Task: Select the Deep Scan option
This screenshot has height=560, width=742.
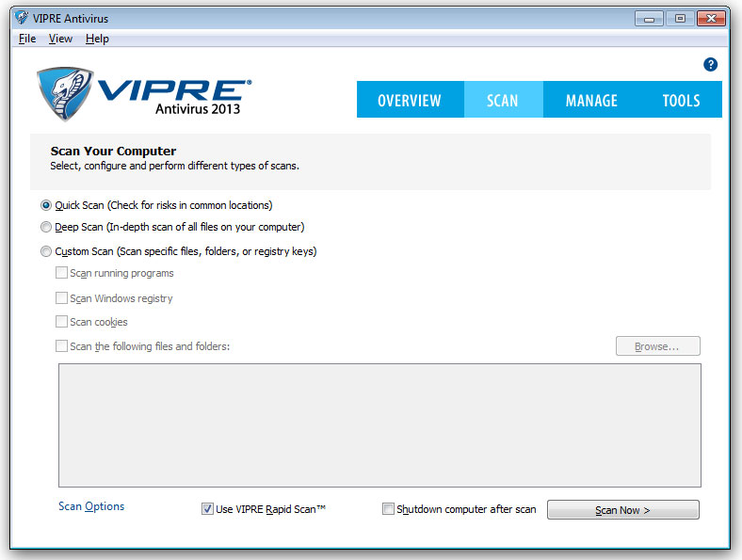Action: pyautogui.click(x=46, y=227)
